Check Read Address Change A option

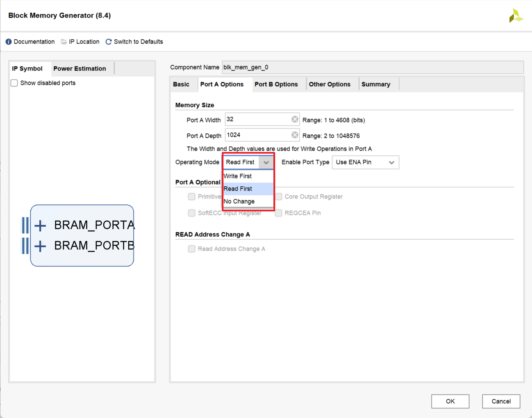tap(191, 249)
